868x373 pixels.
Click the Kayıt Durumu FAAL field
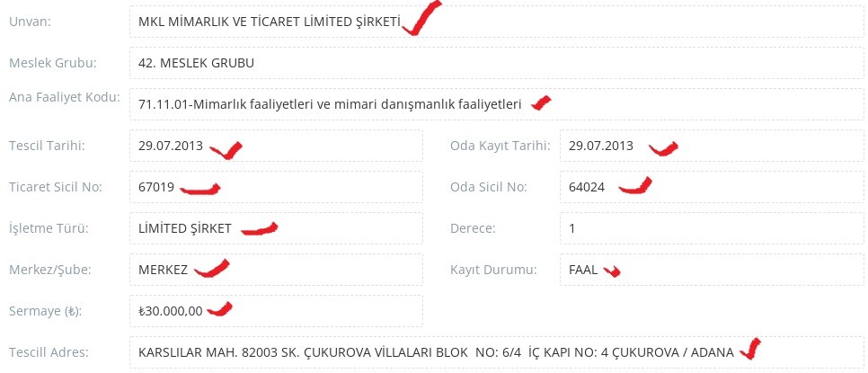pyautogui.click(x=712, y=270)
